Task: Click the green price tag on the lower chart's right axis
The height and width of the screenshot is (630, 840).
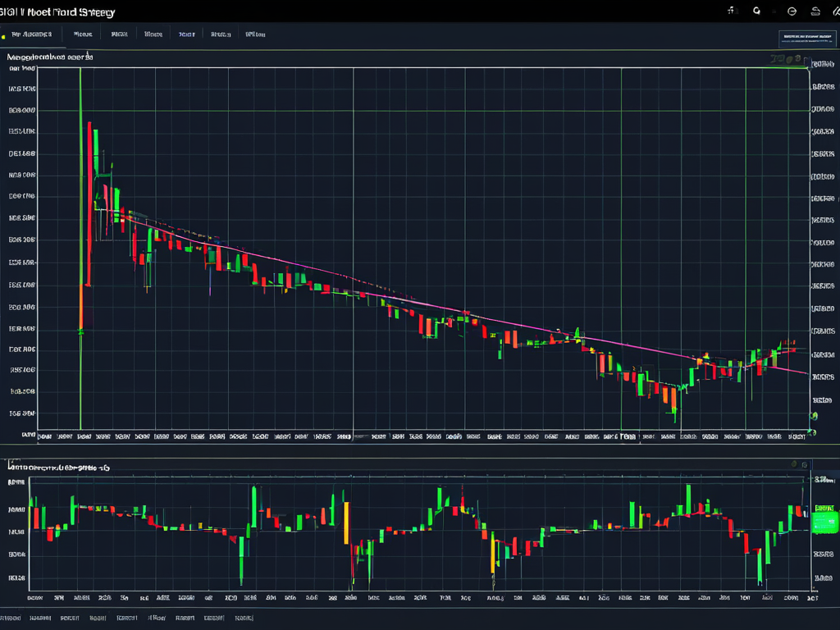Action: pos(823,521)
